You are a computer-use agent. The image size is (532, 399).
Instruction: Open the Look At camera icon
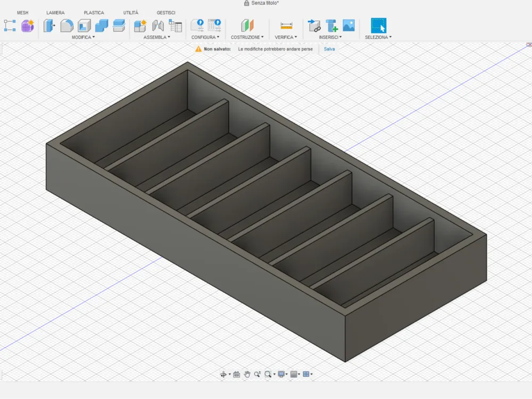pyautogui.click(x=237, y=374)
